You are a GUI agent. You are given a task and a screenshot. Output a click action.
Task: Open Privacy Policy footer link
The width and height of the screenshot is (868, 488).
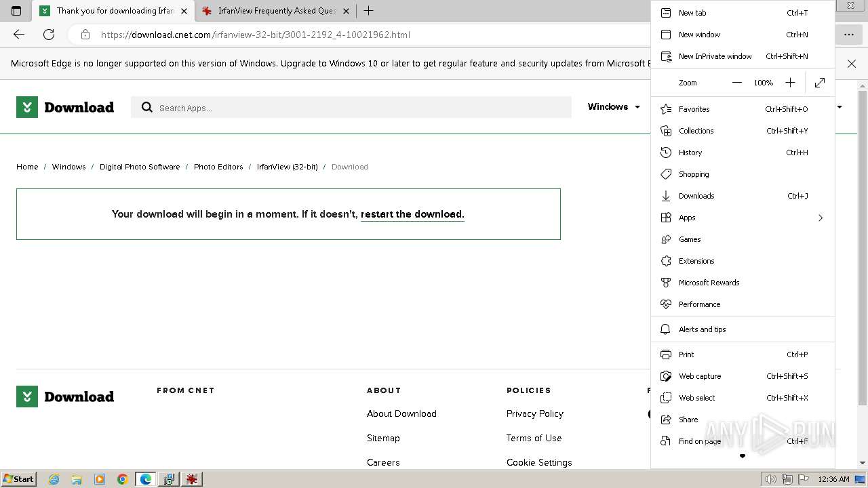point(535,413)
